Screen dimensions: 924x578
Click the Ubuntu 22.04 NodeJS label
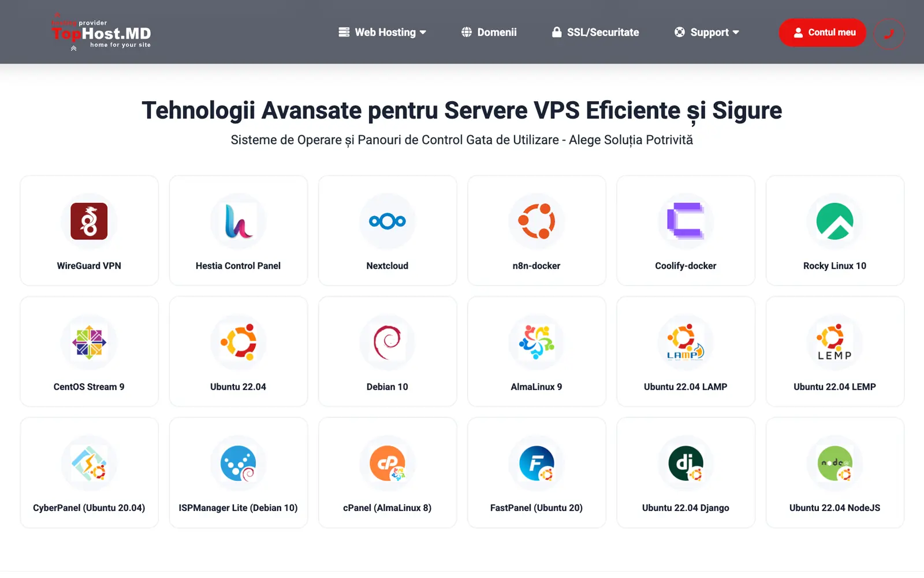[835, 508]
